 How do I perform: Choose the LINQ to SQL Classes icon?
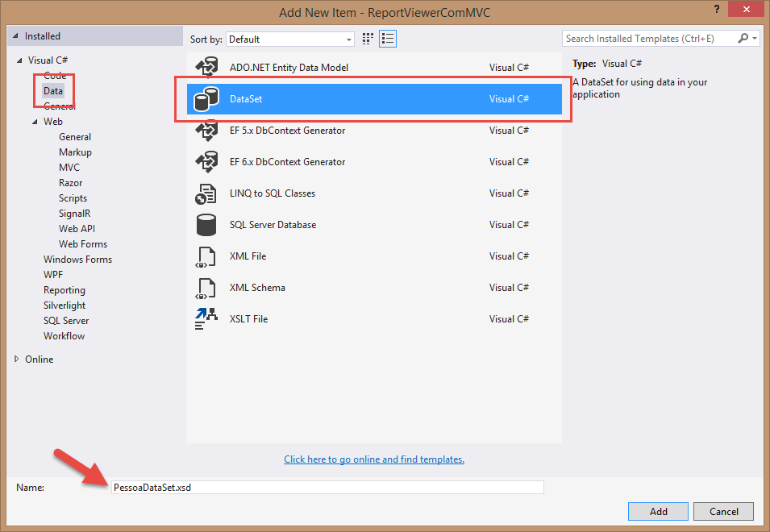(206, 193)
